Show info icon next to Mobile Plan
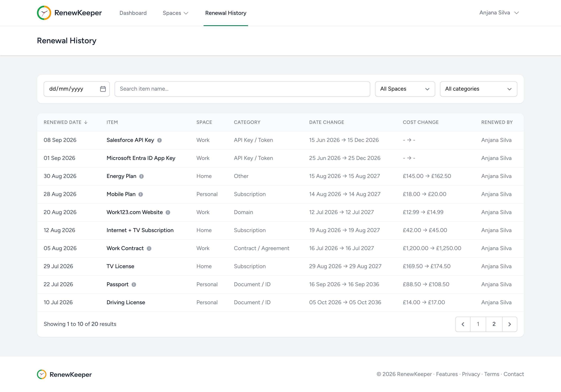Image resolution: width=561 pixels, height=392 pixels. pyautogui.click(x=141, y=195)
